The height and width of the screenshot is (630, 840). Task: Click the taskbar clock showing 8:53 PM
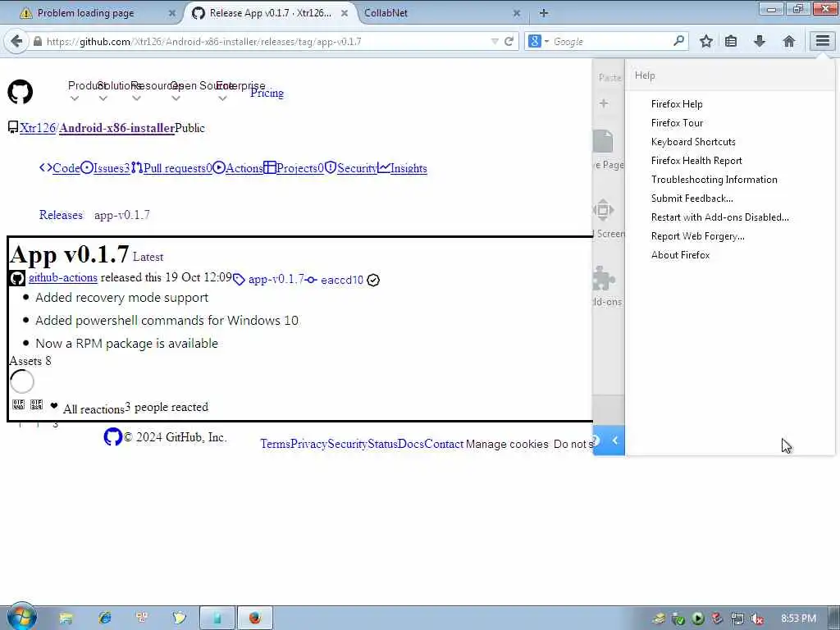(x=798, y=619)
